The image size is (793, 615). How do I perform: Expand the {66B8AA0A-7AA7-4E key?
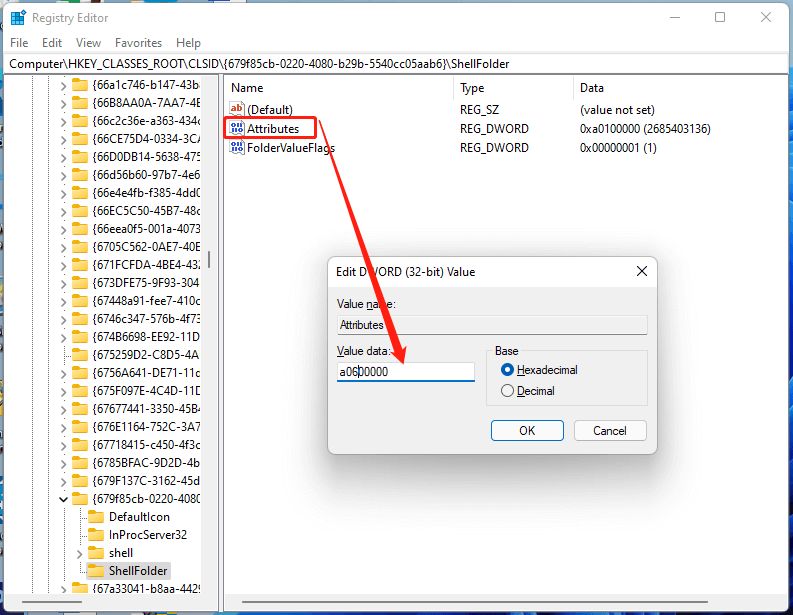pos(63,104)
